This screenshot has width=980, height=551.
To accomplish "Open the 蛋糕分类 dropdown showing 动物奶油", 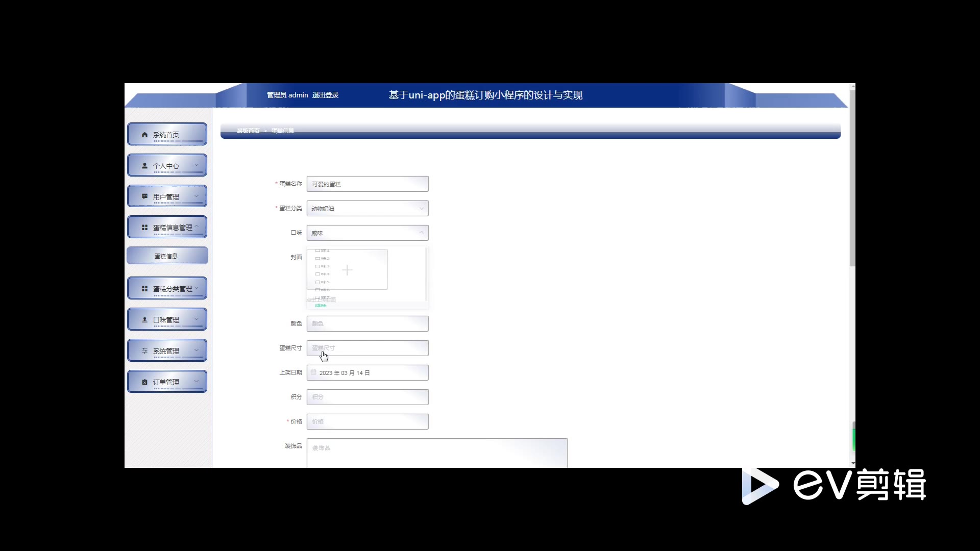I will (x=367, y=208).
